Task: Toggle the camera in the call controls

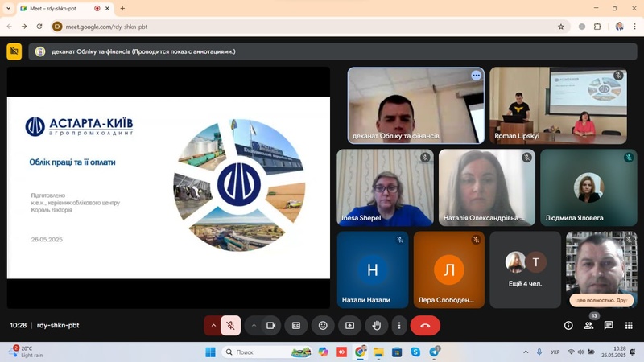Action: tap(271, 326)
